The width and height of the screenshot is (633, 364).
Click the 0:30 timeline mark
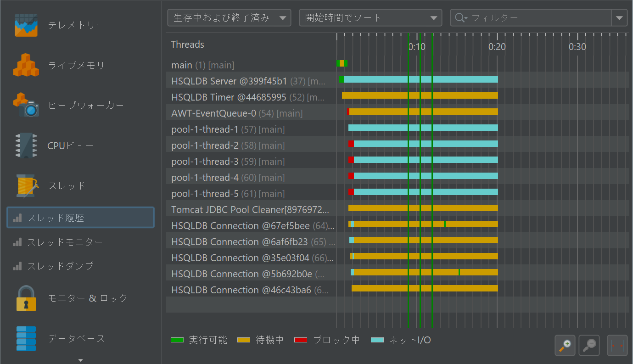click(577, 46)
